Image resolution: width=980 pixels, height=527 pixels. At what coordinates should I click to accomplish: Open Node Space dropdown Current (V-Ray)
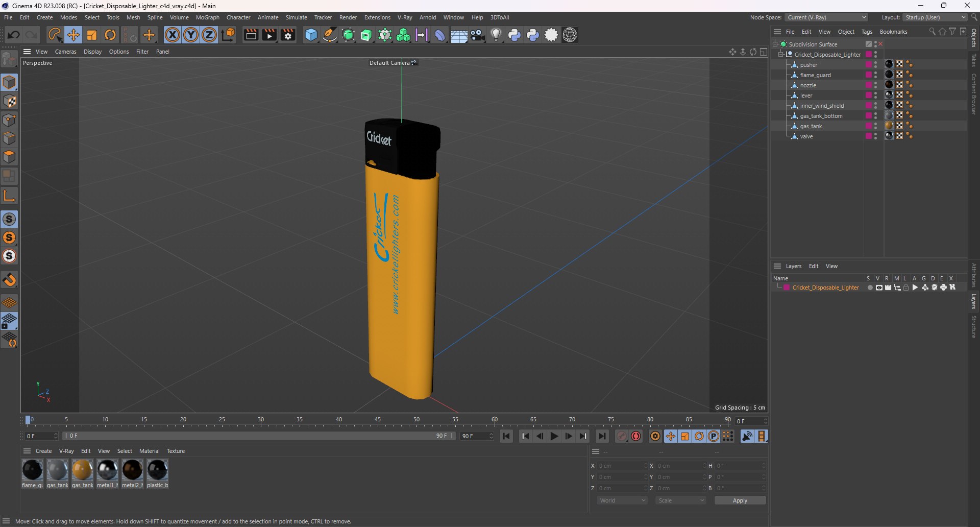click(x=826, y=17)
